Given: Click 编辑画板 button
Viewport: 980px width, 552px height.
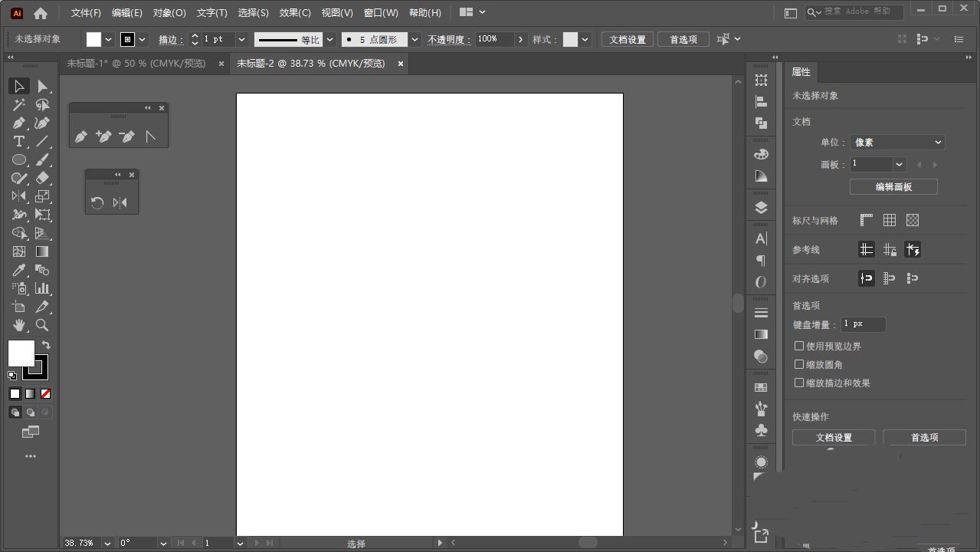Looking at the screenshot, I should (893, 186).
